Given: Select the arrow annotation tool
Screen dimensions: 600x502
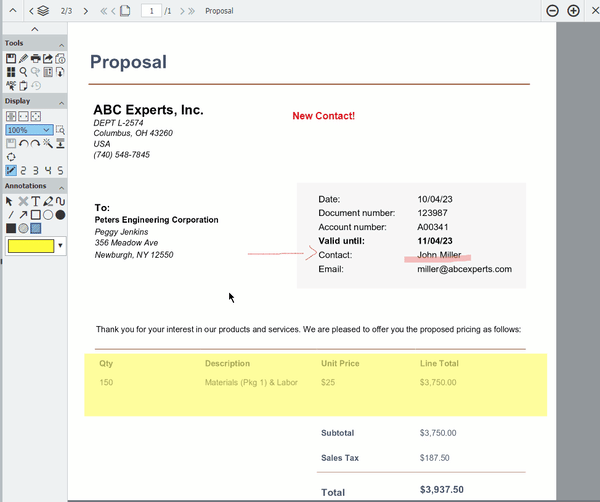Looking at the screenshot, I should (23, 214).
